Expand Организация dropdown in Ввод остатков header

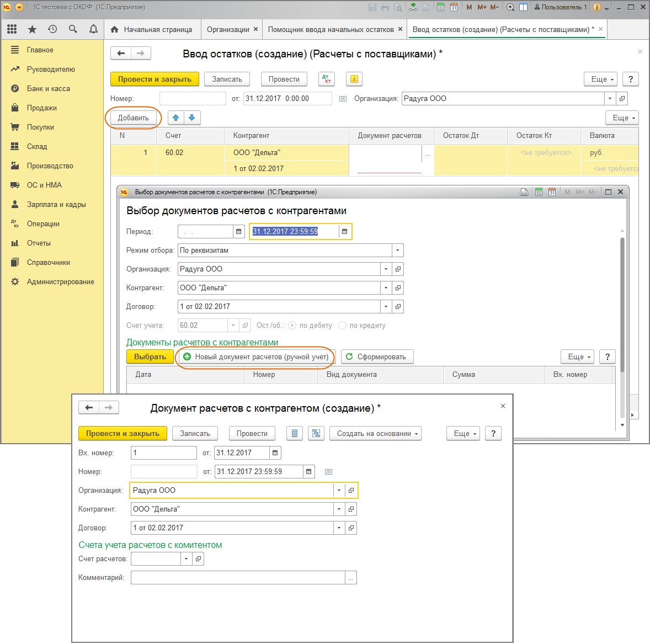coord(610,99)
